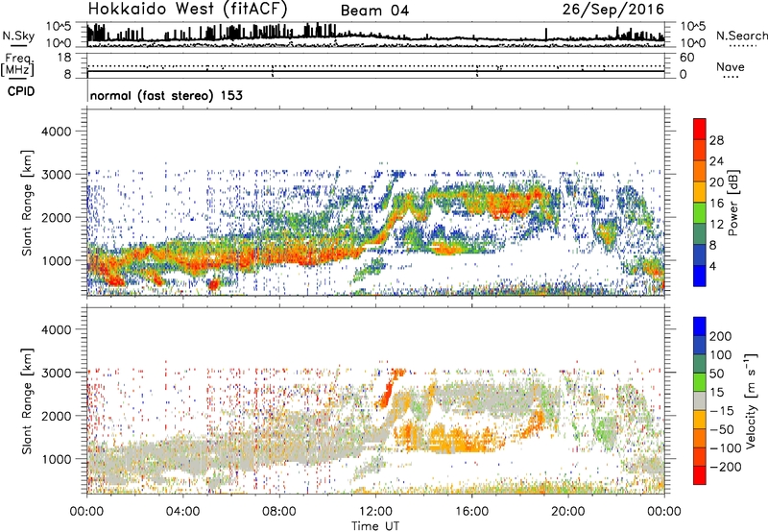Viewport: 768px width, 532px height.
Task: Click '4000' on power panel range axis
Action: pos(56,132)
